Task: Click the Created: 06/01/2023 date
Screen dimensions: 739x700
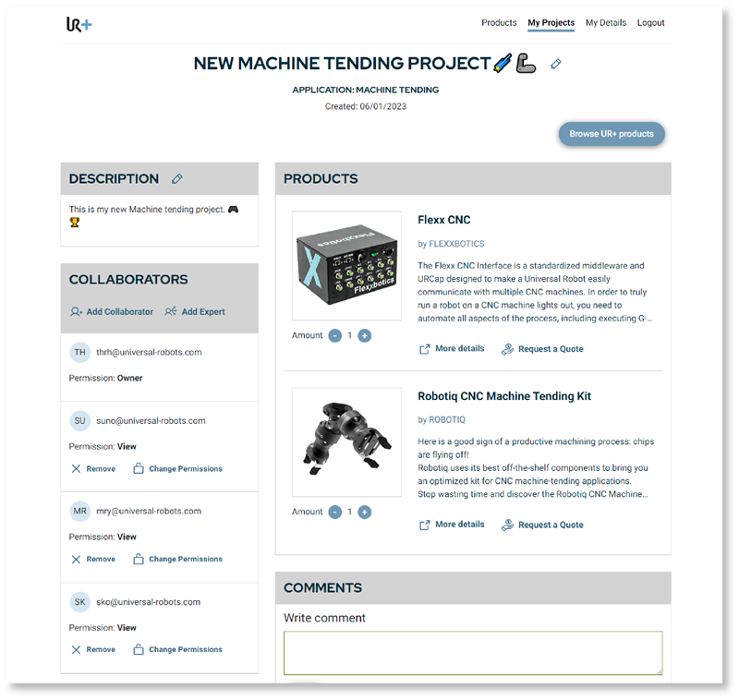Action: point(365,106)
